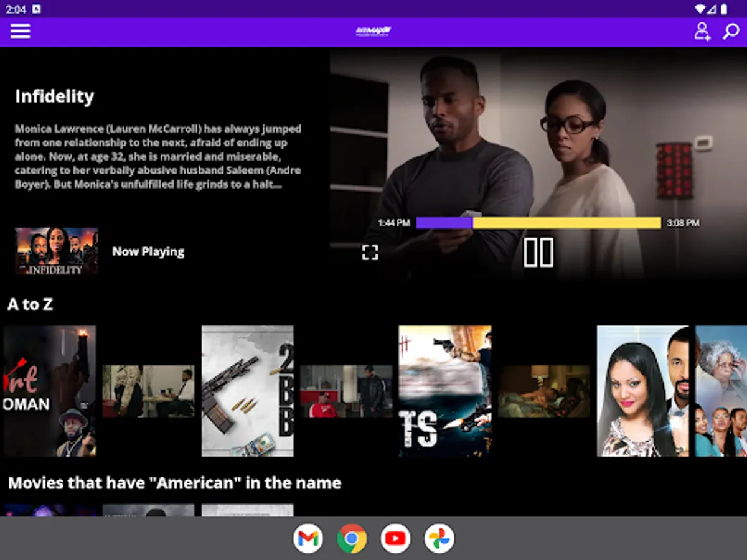Open the thumbnail with red shirt man
The width and height of the screenshot is (747, 560).
tap(346, 391)
